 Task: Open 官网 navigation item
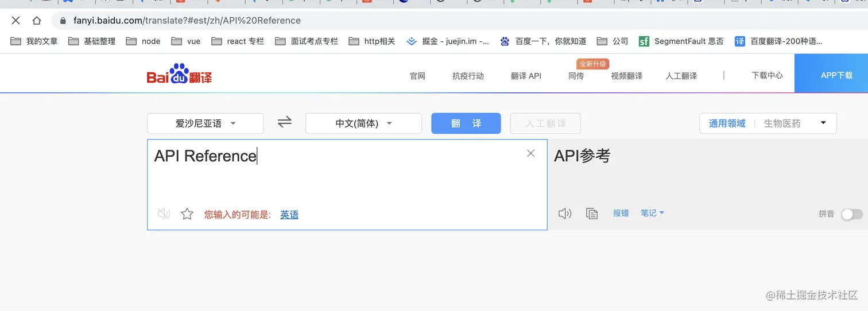417,76
